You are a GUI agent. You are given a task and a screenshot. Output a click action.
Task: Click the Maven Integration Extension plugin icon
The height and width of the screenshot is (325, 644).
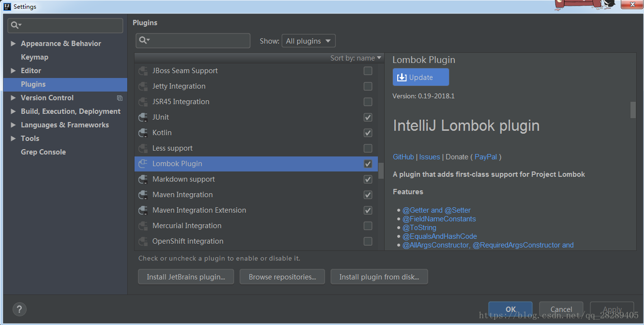click(x=143, y=210)
